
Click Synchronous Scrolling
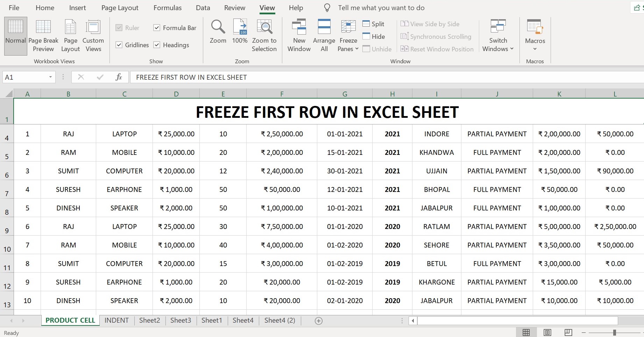tap(436, 36)
